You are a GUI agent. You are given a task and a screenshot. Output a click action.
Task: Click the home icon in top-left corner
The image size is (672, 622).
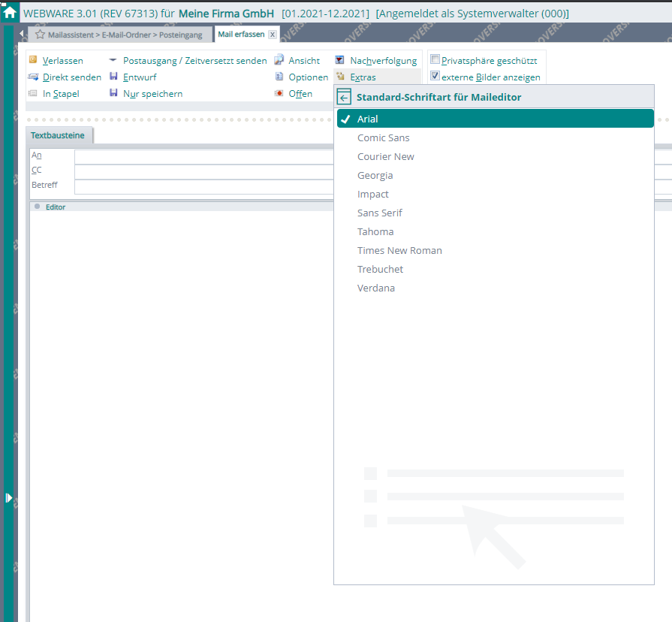tap(10, 13)
